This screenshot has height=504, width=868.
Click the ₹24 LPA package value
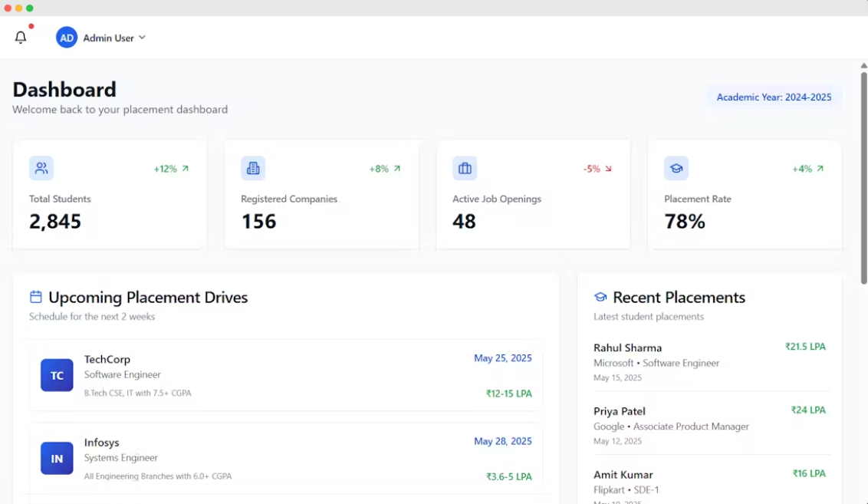(x=808, y=410)
